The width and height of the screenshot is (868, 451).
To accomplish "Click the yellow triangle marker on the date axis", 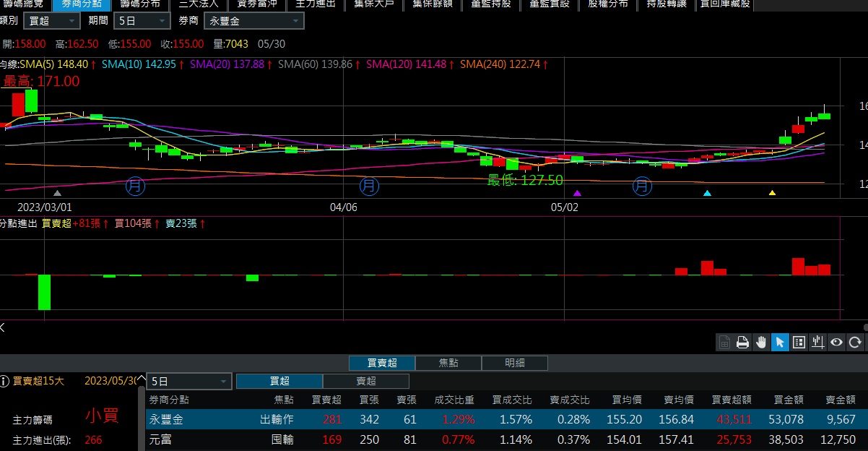I will [x=772, y=193].
